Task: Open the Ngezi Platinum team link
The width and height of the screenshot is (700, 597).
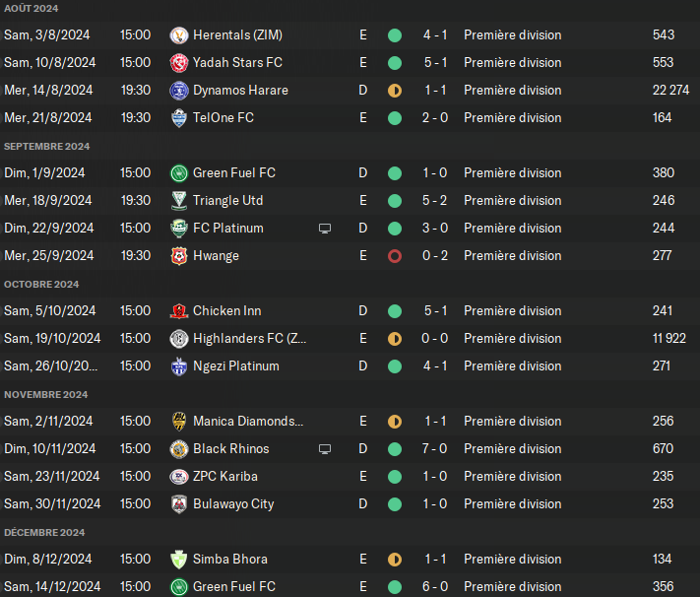Action: (235, 365)
